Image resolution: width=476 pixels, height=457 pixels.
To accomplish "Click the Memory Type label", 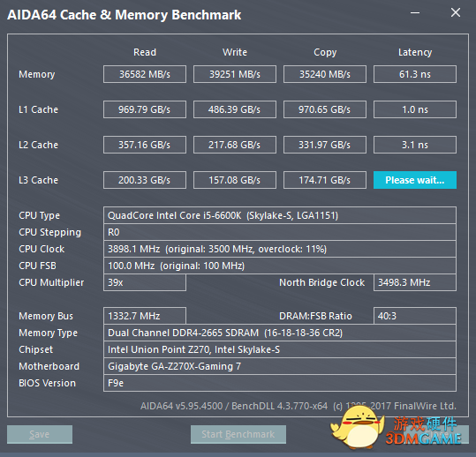I will click(x=48, y=333).
